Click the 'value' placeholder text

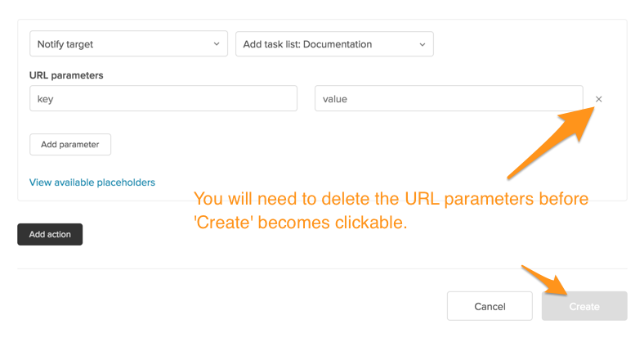pos(335,99)
